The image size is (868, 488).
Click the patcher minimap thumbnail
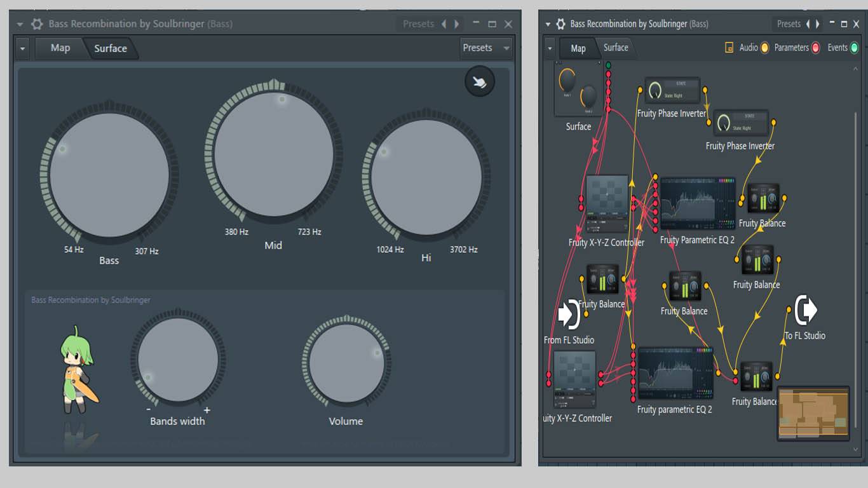pyautogui.click(x=813, y=413)
